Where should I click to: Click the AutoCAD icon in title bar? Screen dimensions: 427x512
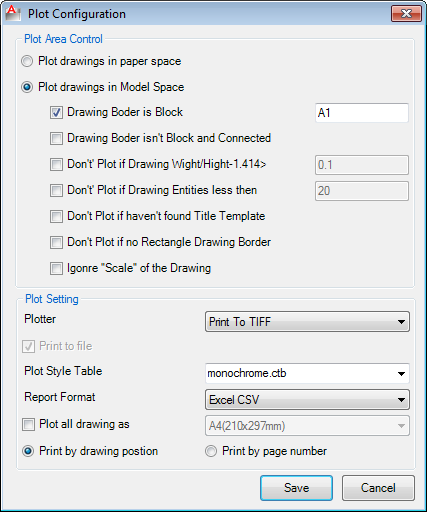click(x=12, y=14)
